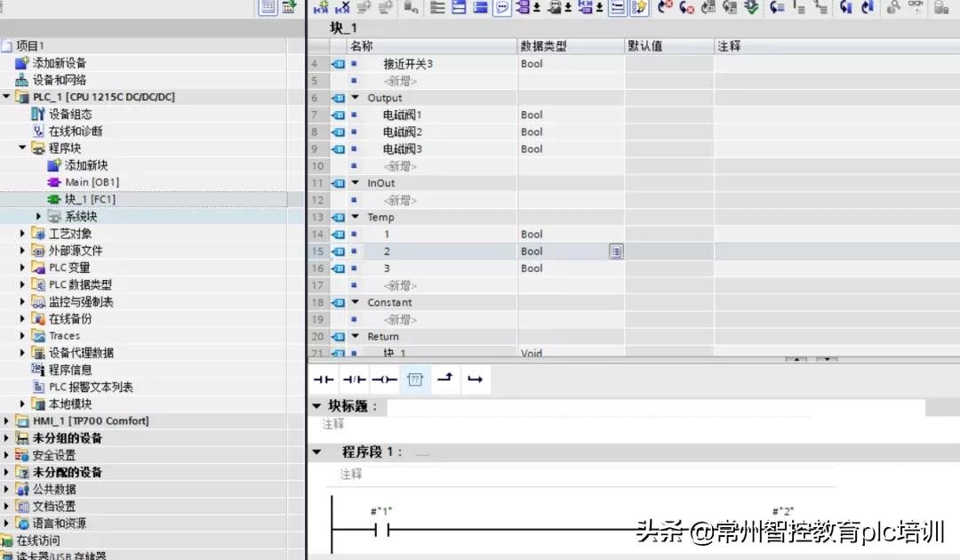
Task: Open data type picker for Temp variable 2
Action: pyautogui.click(x=615, y=252)
